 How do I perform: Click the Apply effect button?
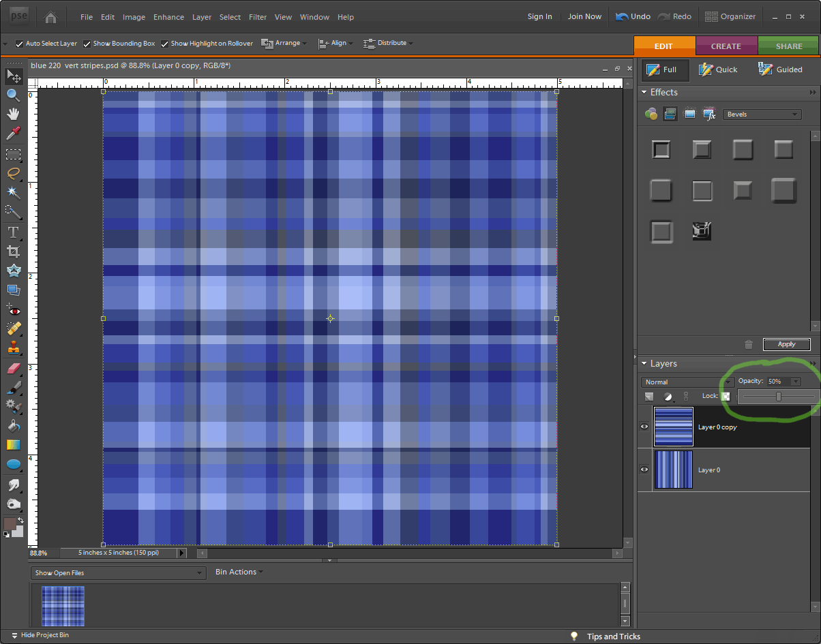[x=786, y=345]
